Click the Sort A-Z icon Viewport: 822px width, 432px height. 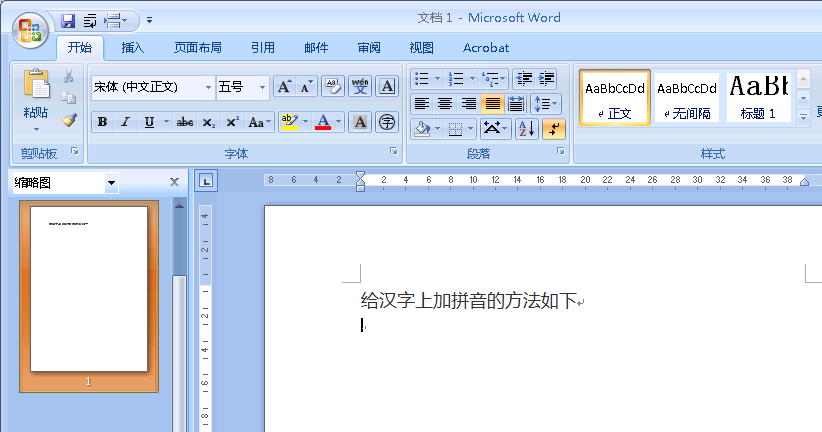click(526, 129)
